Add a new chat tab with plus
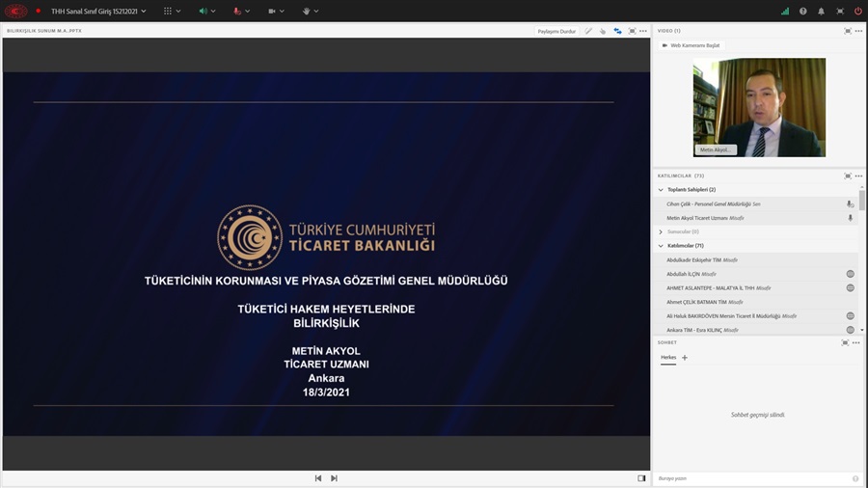 685,358
